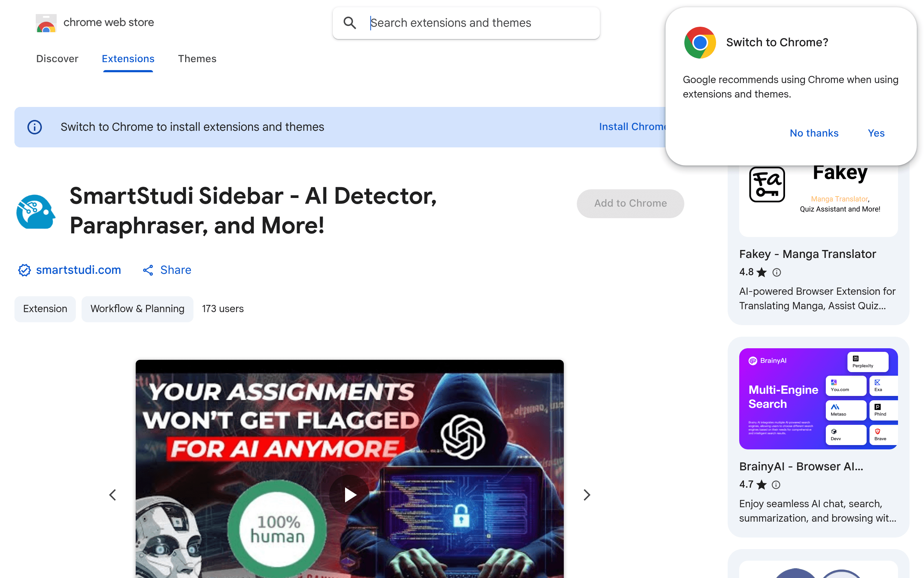The image size is (924, 578).
Task: Click the info icon beside Fakey's 4.8 rating
Action: pos(777,272)
